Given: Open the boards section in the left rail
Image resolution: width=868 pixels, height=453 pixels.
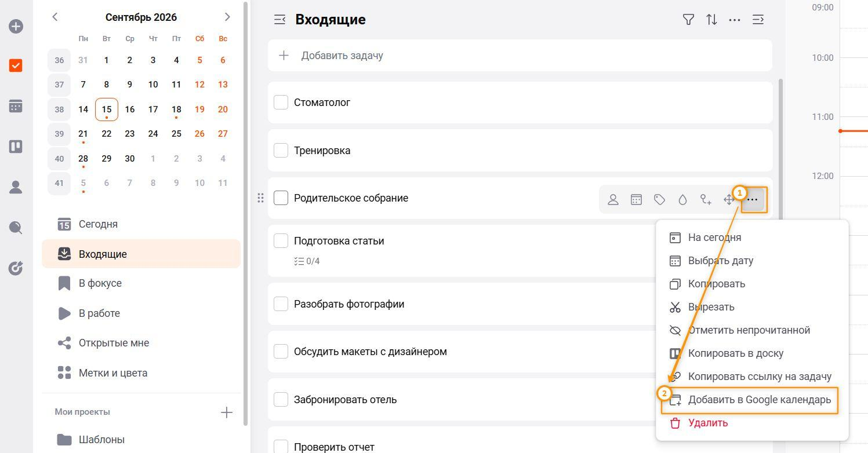Looking at the screenshot, I should click(x=16, y=147).
